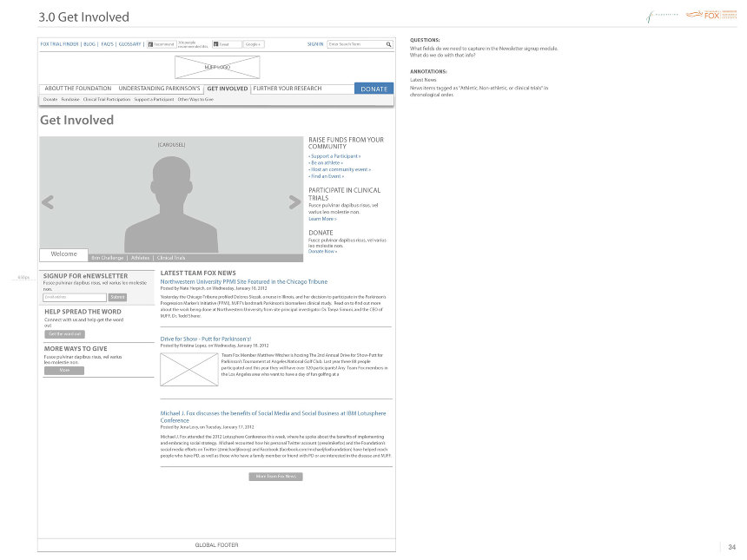
Task: Click the Global Footer area label
Action: pos(217,544)
